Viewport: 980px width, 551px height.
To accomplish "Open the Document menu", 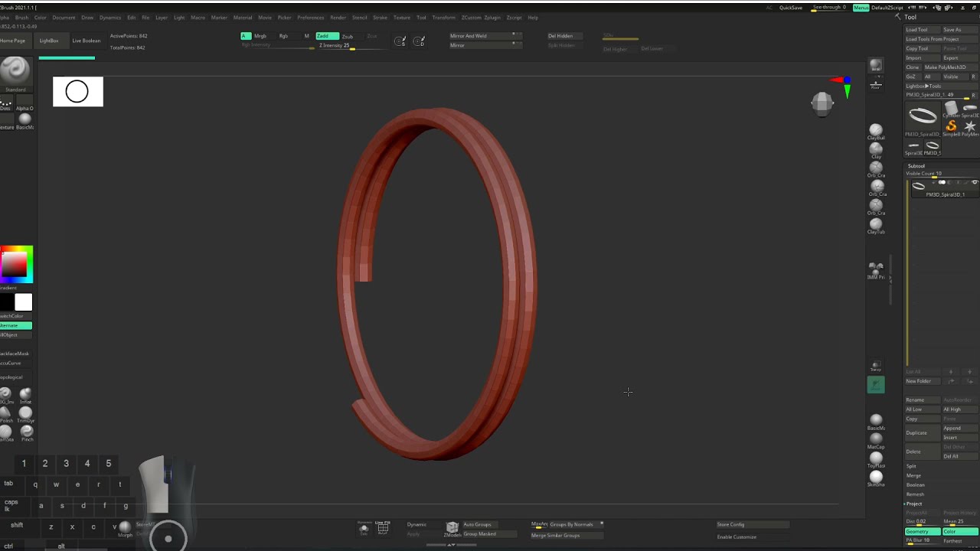I will coord(64,17).
